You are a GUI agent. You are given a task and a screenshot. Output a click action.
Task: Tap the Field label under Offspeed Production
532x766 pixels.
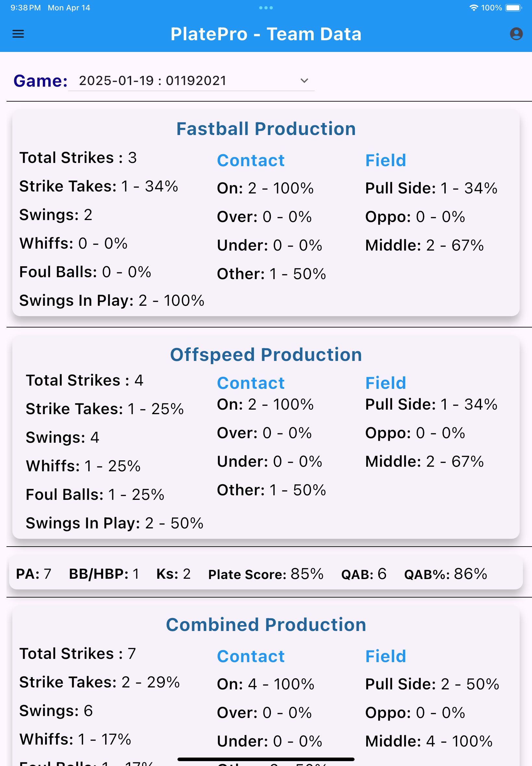click(x=385, y=383)
